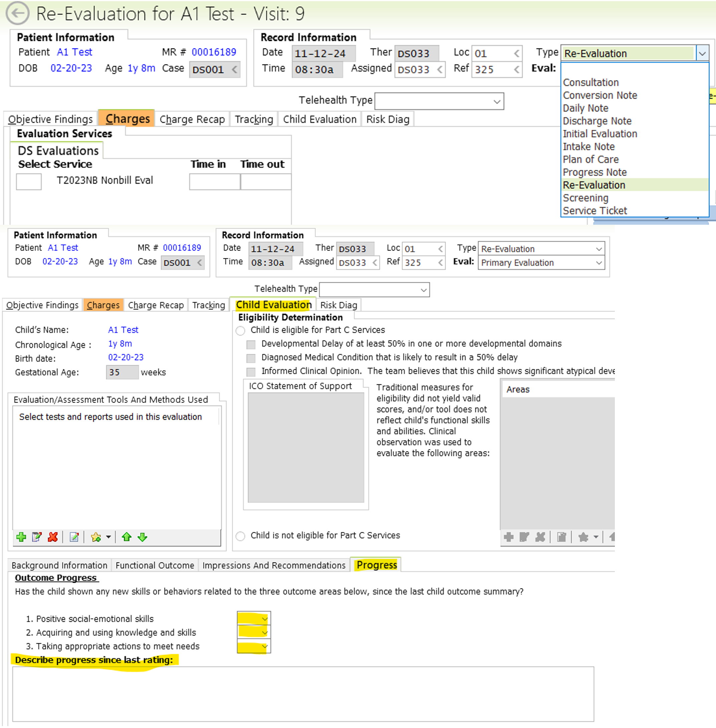
Task: Check the Developmental Delay of at least 50% box
Action: click(x=251, y=344)
